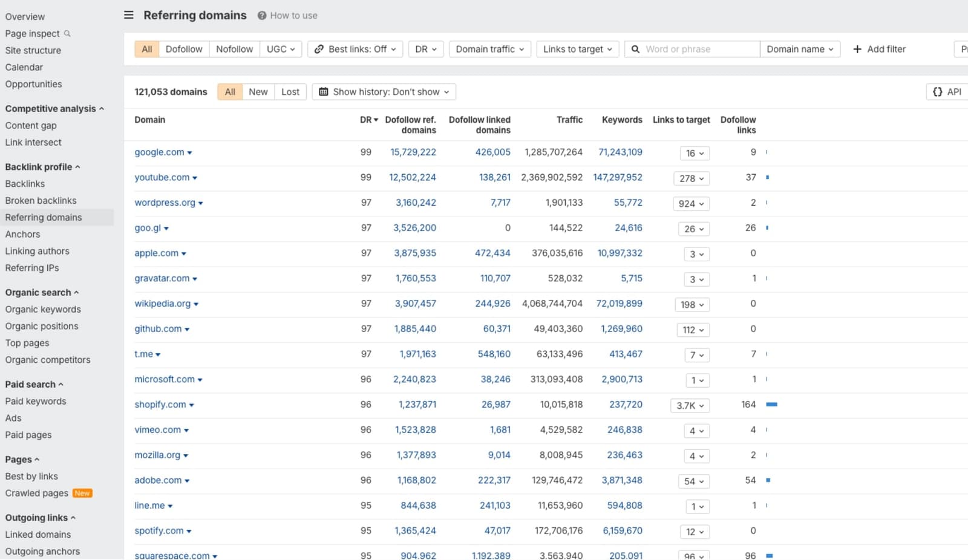Open Linking authors in the sidebar

point(37,252)
